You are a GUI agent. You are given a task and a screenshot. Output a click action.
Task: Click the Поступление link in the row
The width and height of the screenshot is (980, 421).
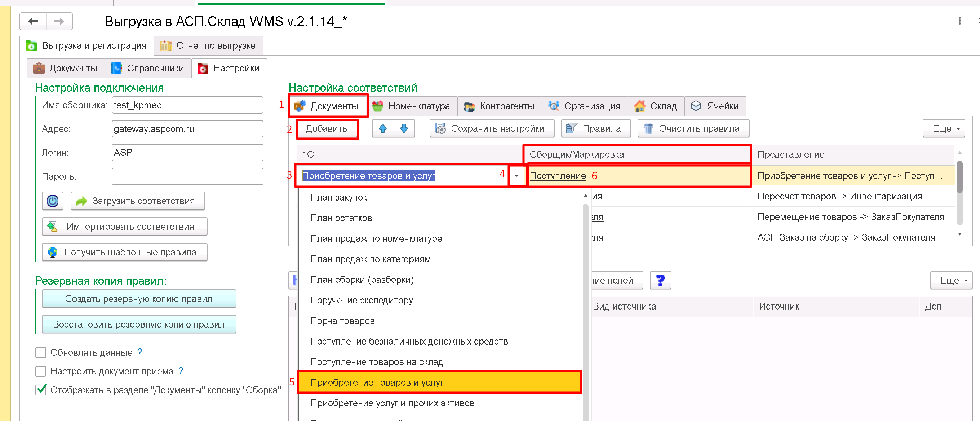pyautogui.click(x=557, y=175)
